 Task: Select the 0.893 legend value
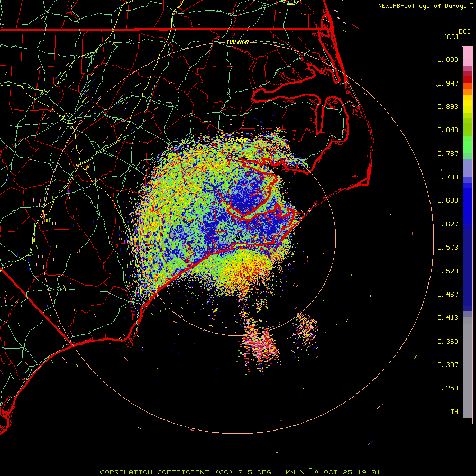tap(448, 106)
